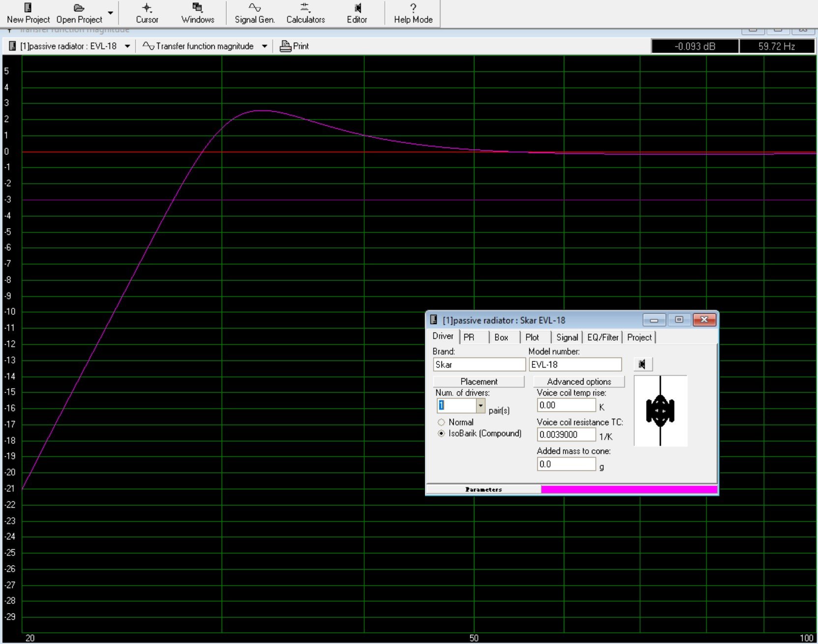The image size is (818, 644).
Task: Create a New Project
Action: click(x=28, y=13)
